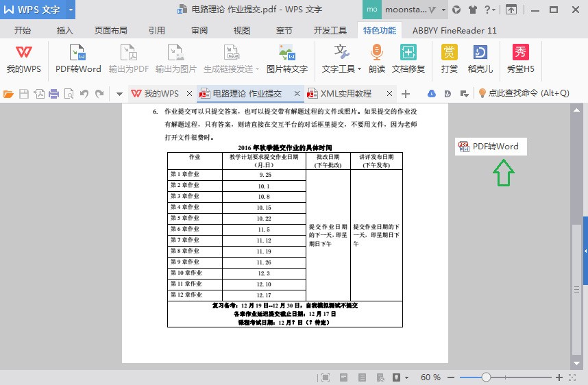
Task: Switch to page layout view in status bar
Action: (x=343, y=377)
